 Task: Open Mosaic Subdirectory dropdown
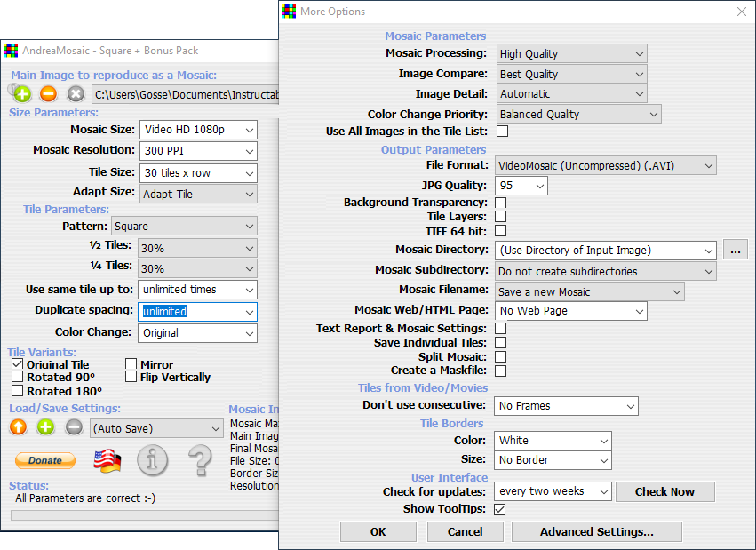(606, 271)
